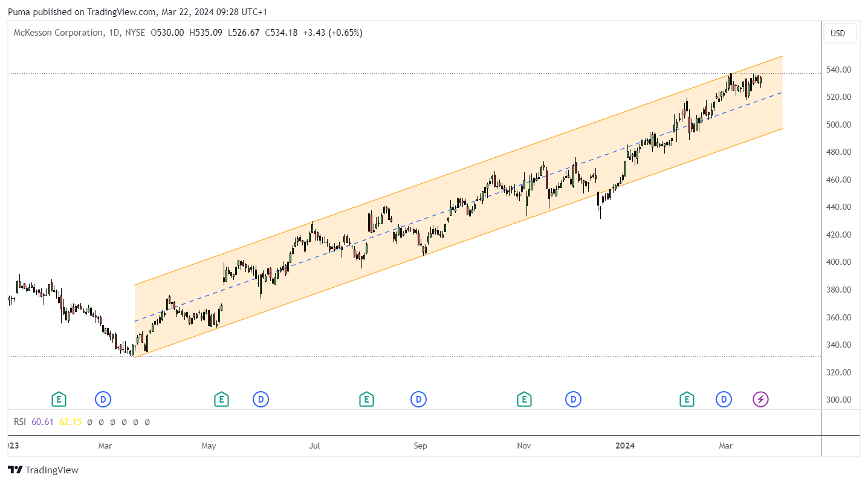
Task: Click the Jul label on time axis
Action: pyautogui.click(x=314, y=446)
